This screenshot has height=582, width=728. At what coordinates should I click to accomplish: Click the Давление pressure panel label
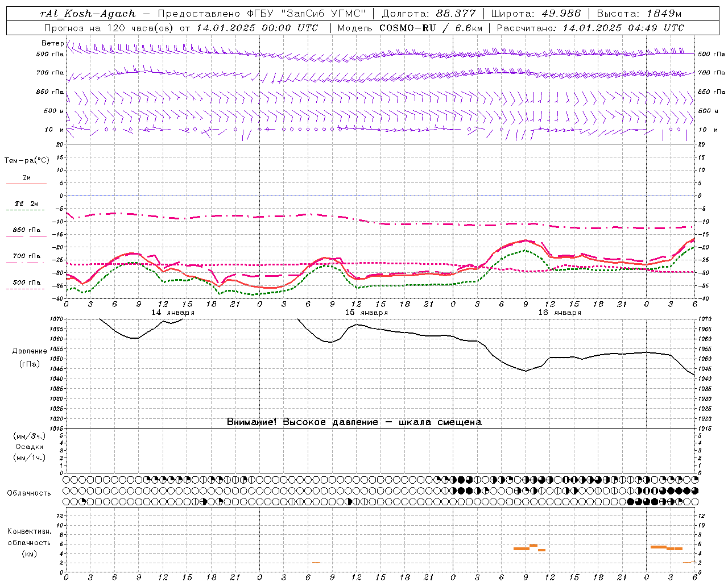pos(30,351)
